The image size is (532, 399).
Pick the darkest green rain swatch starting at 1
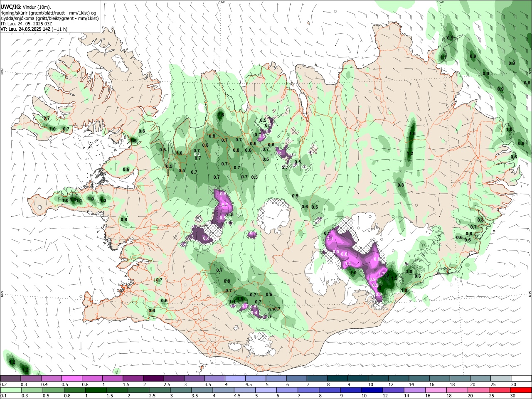tap(95, 390)
